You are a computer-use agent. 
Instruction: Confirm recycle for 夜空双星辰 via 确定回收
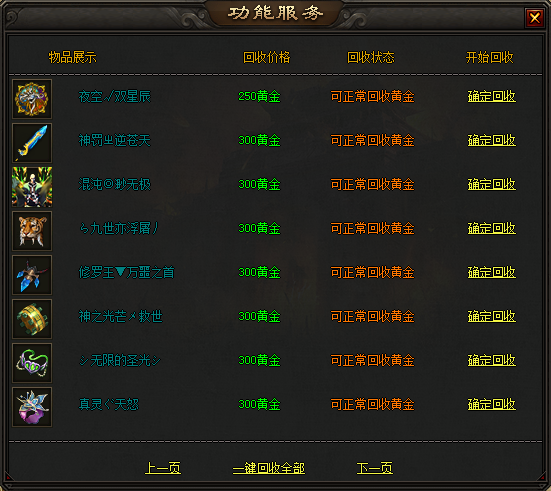[492, 96]
